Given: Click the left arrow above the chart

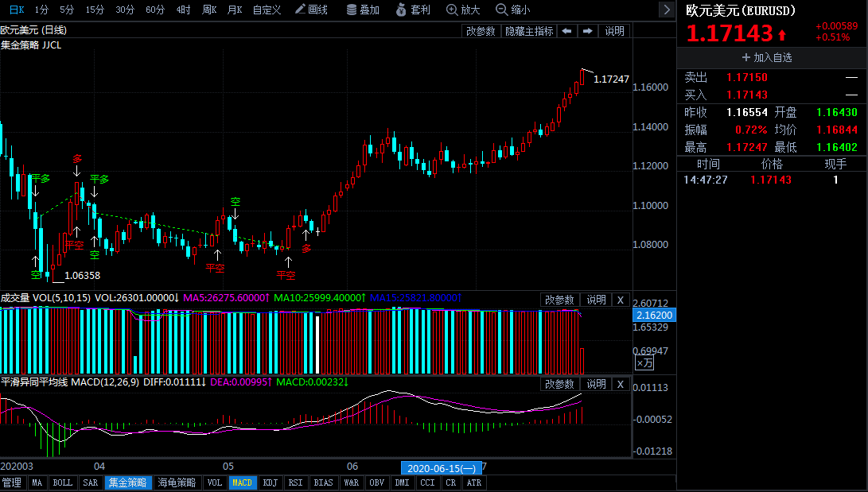Looking at the screenshot, I should (x=566, y=31).
